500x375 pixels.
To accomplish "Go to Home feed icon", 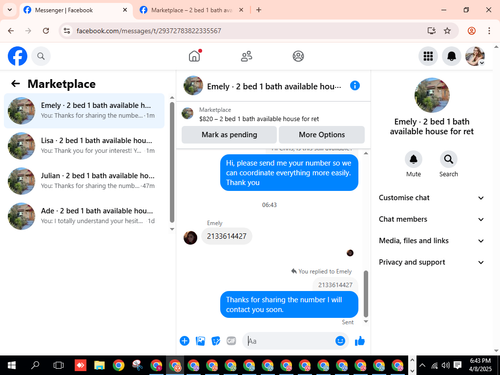I will pyautogui.click(x=195, y=56).
